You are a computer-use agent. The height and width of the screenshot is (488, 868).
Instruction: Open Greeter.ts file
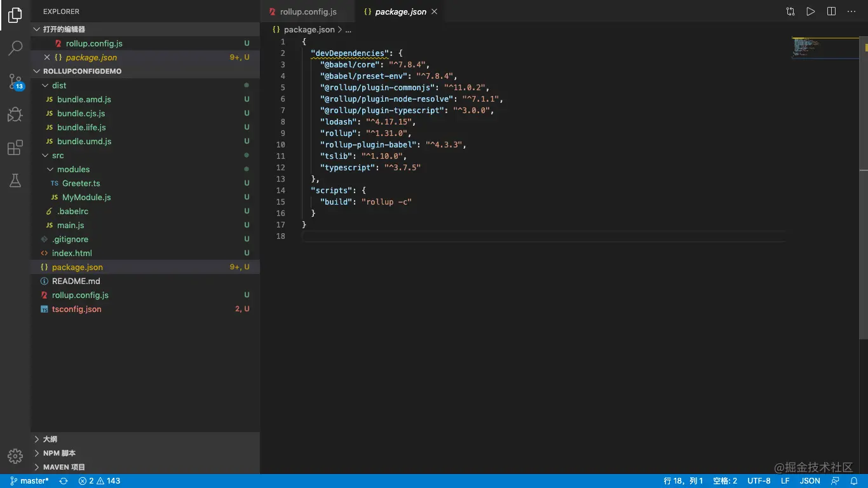point(146,183)
